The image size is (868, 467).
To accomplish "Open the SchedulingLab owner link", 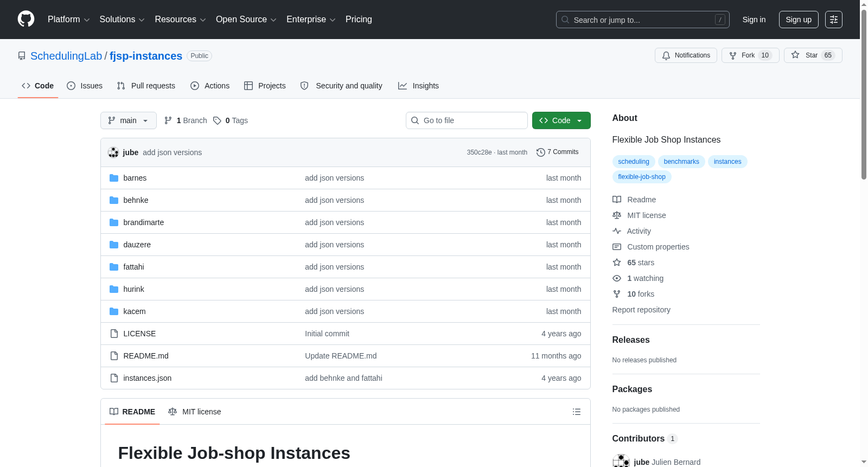I will point(66,56).
